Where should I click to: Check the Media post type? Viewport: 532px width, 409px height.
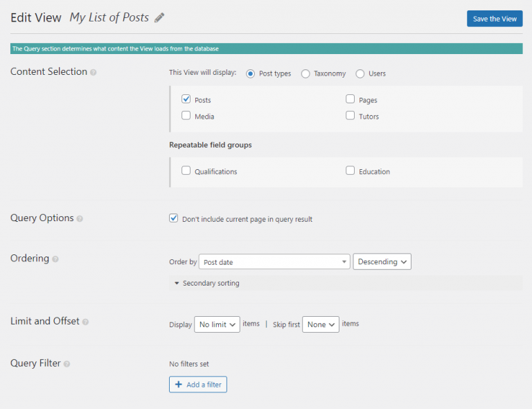[x=186, y=116]
